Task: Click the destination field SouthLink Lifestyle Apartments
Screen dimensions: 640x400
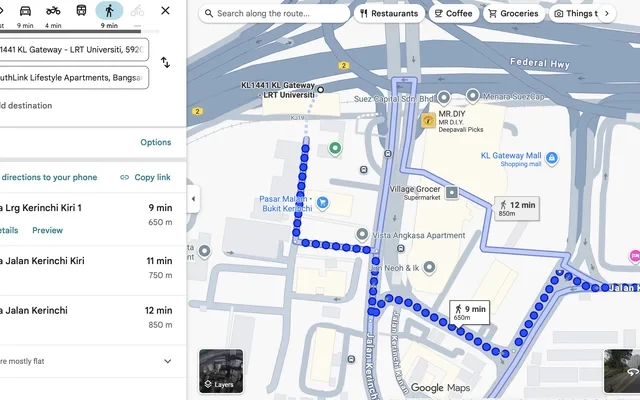Action: coord(73,76)
